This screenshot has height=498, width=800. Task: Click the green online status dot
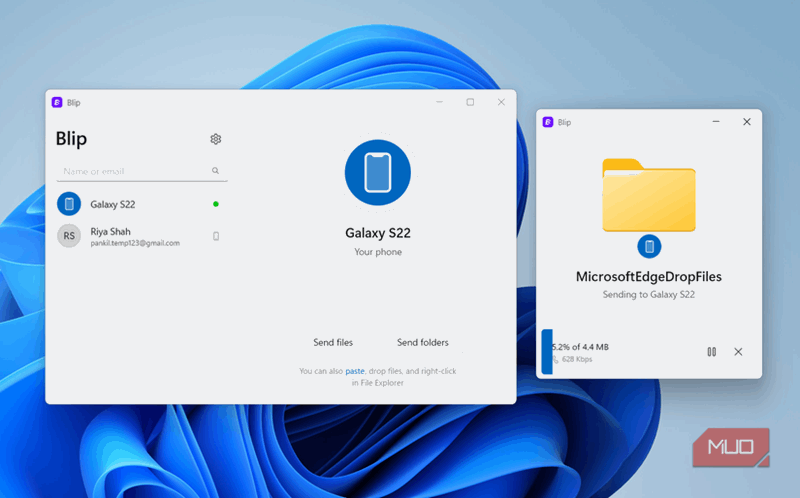click(x=216, y=204)
